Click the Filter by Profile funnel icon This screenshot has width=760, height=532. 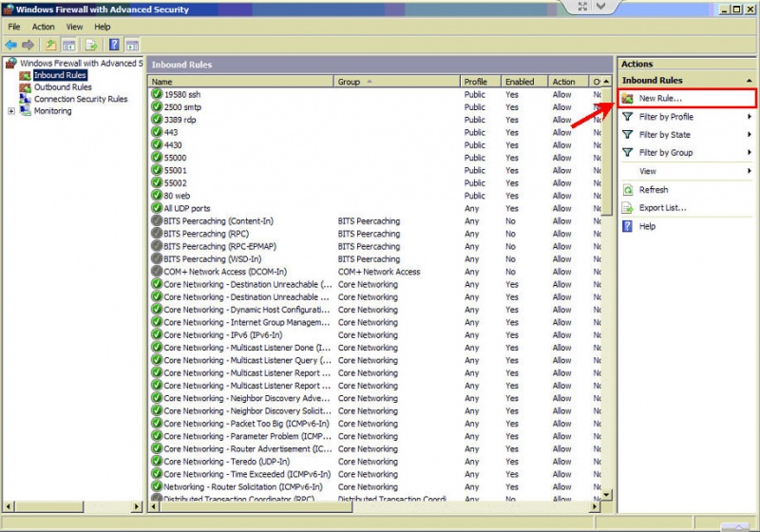pos(628,117)
